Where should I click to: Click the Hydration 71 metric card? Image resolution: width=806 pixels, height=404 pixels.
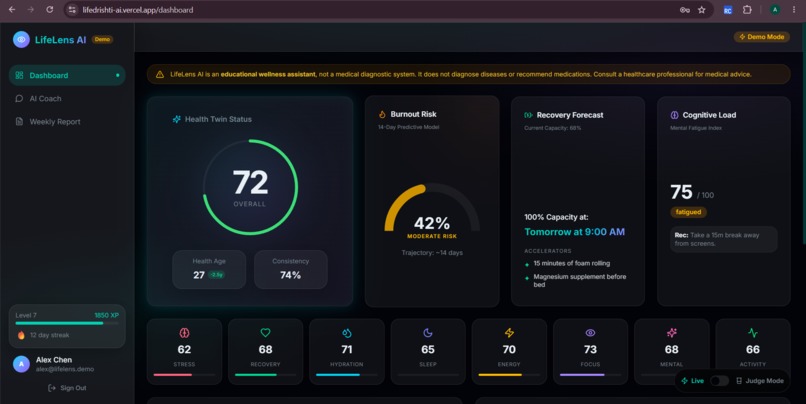point(347,352)
